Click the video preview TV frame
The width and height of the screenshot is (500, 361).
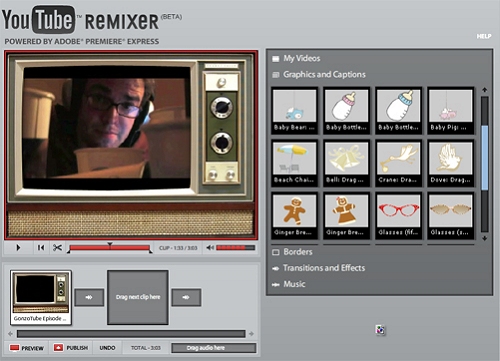pyautogui.click(x=131, y=145)
